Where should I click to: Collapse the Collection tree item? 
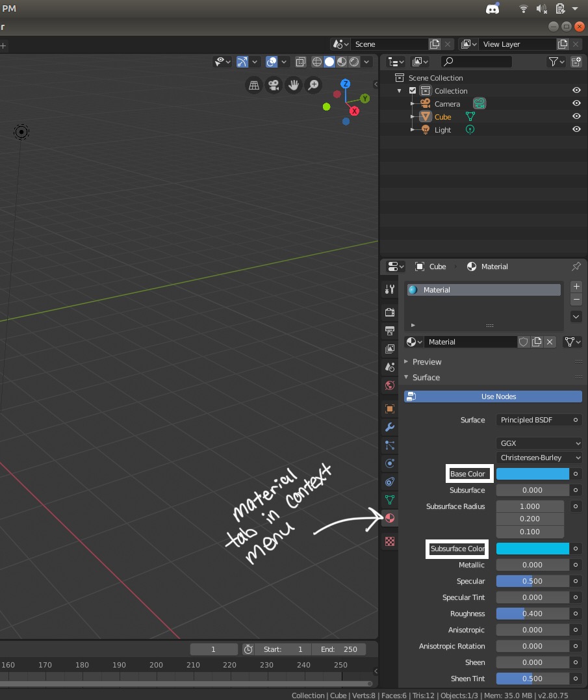click(400, 90)
